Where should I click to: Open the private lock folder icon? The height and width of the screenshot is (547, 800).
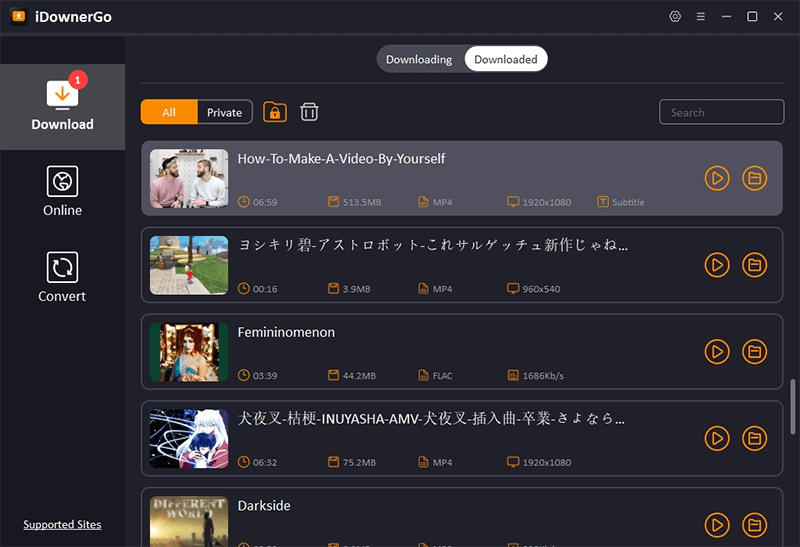click(x=275, y=112)
